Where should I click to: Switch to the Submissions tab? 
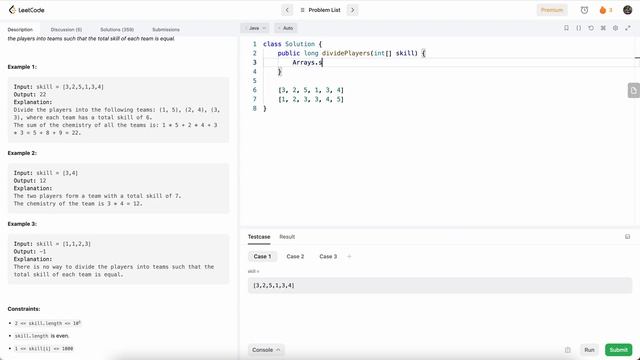166,29
